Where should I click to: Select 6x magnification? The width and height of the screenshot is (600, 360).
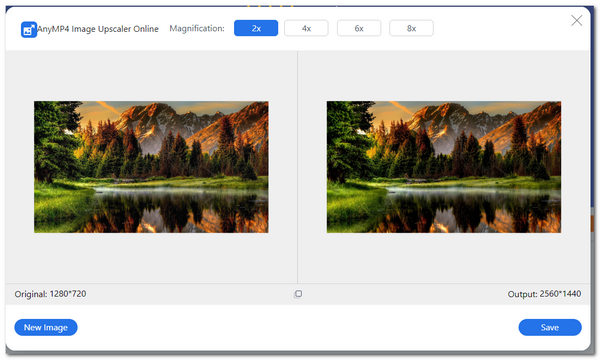[359, 28]
